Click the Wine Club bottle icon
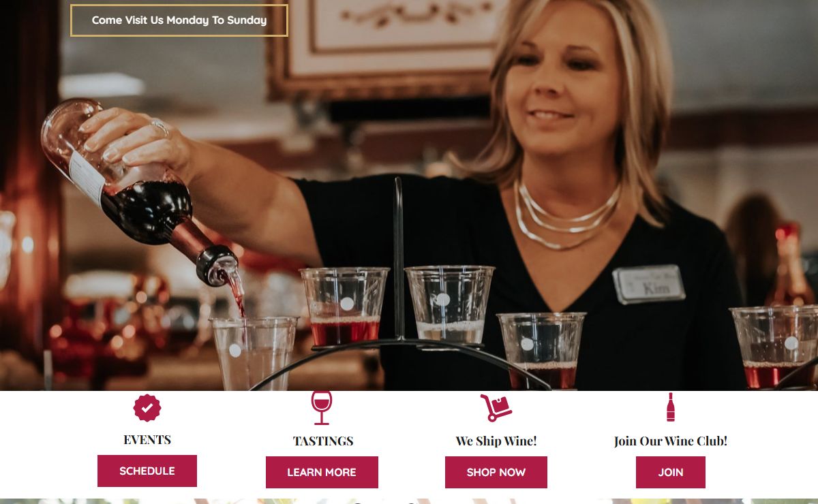The image size is (818, 504). point(671,407)
